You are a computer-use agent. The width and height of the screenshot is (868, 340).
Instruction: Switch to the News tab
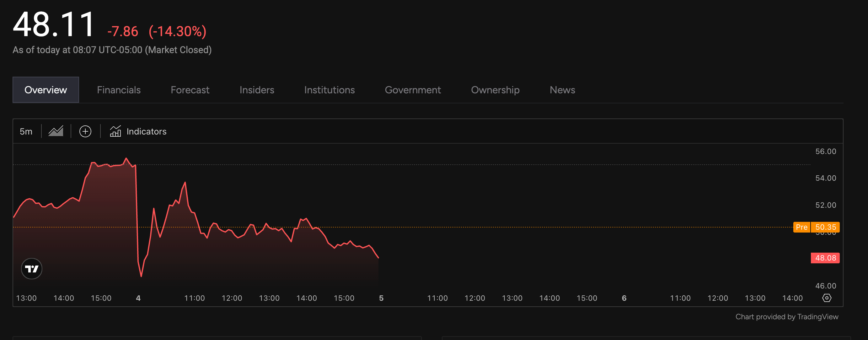click(562, 90)
